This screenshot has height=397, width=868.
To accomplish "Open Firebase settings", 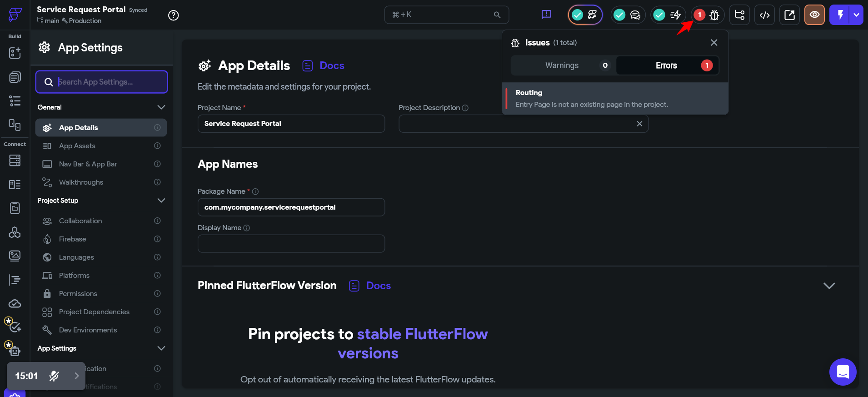I will [101, 239].
